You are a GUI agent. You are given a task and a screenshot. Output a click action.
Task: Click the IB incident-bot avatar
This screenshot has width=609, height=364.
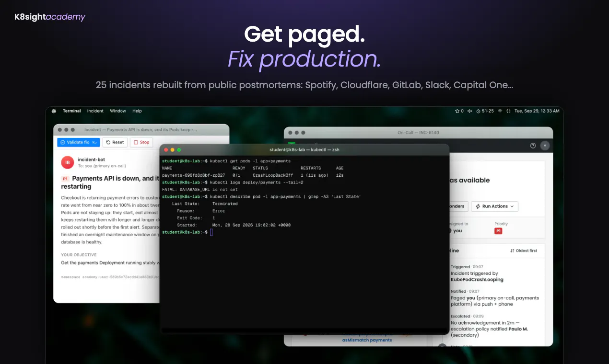pyautogui.click(x=68, y=162)
